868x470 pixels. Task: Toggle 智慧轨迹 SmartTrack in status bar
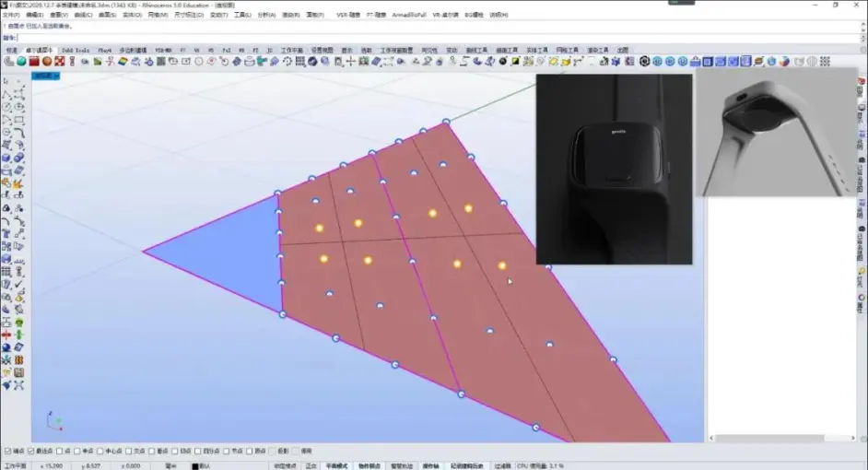pyautogui.click(x=402, y=466)
